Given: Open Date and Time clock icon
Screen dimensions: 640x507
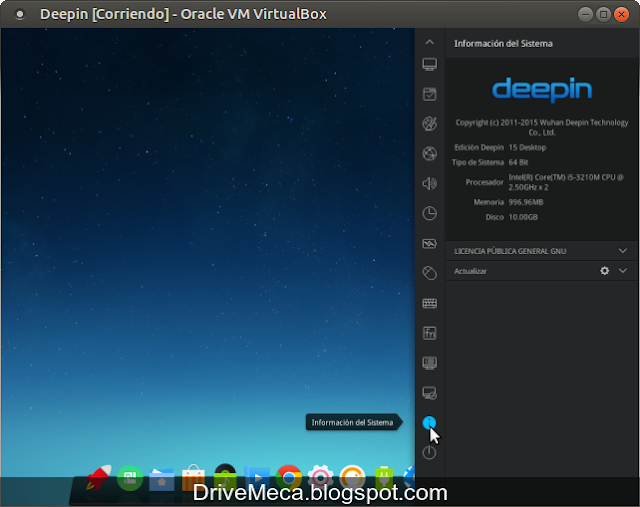Looking at the screenshot, I should pyautogui.click(x=429, y=213).
